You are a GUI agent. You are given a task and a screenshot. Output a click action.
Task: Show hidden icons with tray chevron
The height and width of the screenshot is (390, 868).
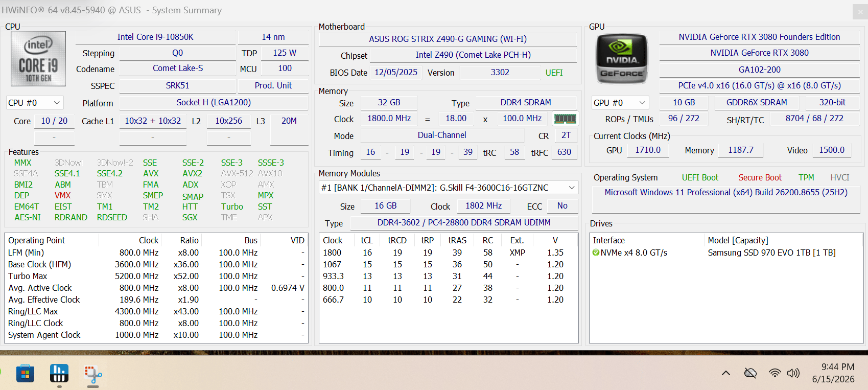pyautogui.click(x=725, y=373)
